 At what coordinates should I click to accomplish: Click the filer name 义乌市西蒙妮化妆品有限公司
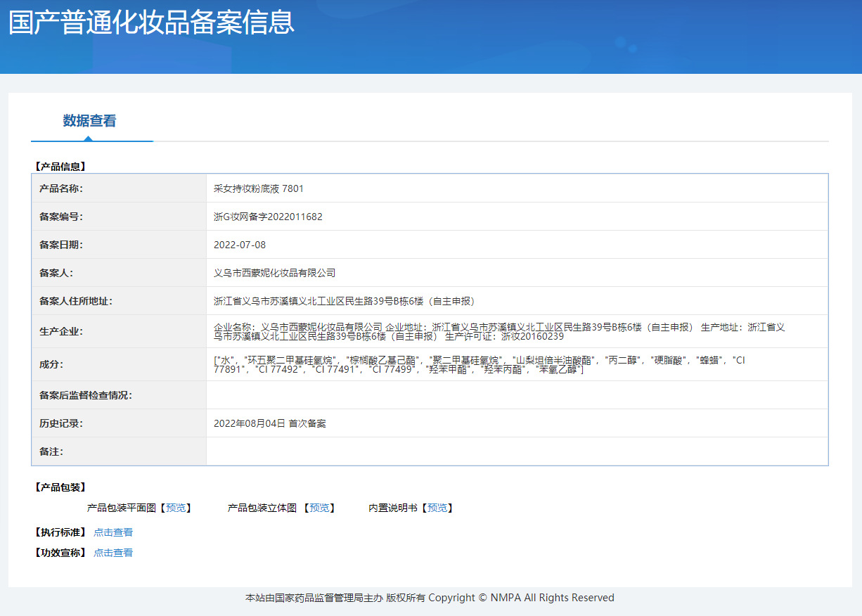(x=274, y=273)
